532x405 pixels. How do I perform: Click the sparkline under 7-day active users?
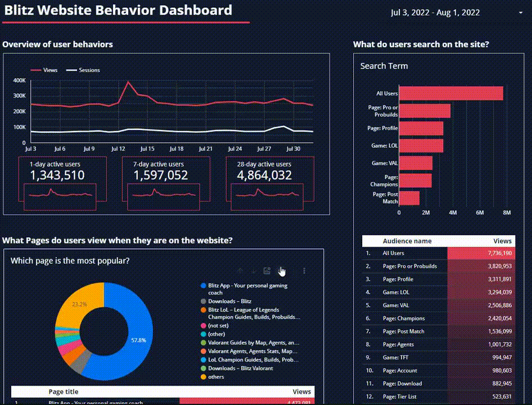[x=164, y=197]
